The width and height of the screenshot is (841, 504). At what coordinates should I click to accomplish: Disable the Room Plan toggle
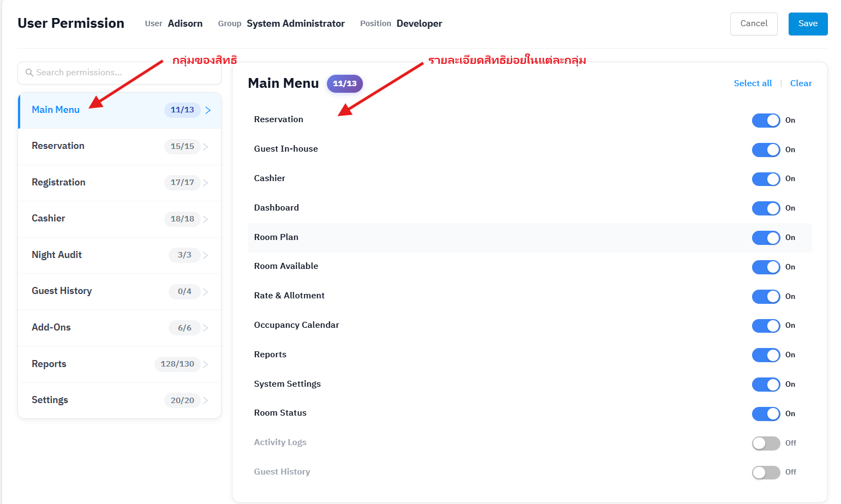pos(766,238)
